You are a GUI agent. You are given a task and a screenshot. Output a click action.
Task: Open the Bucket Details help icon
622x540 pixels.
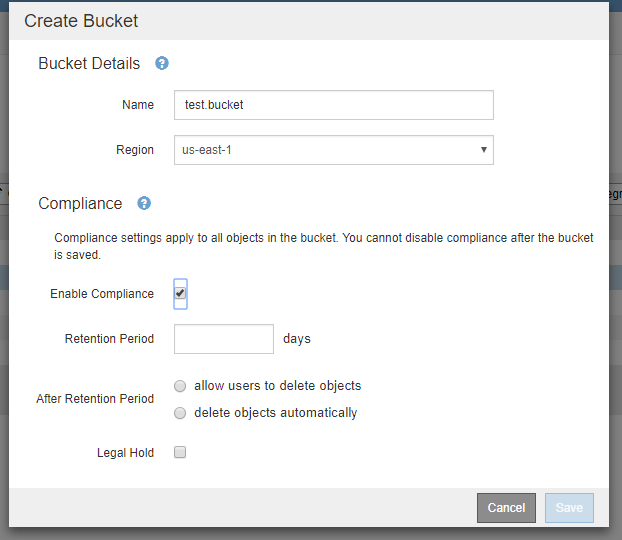(x=161, y=63)
